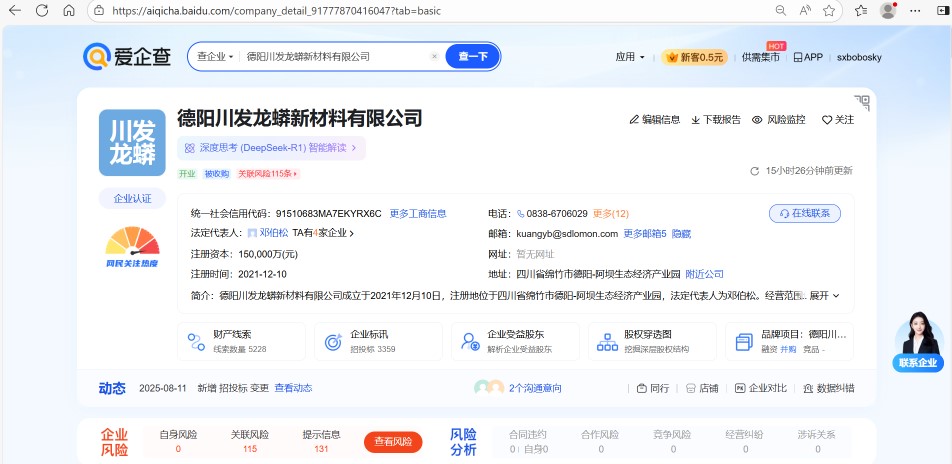Viewport: 952px width, 464px height.
Task: Open the sxbobosky user account
Action: click(859, 57)
